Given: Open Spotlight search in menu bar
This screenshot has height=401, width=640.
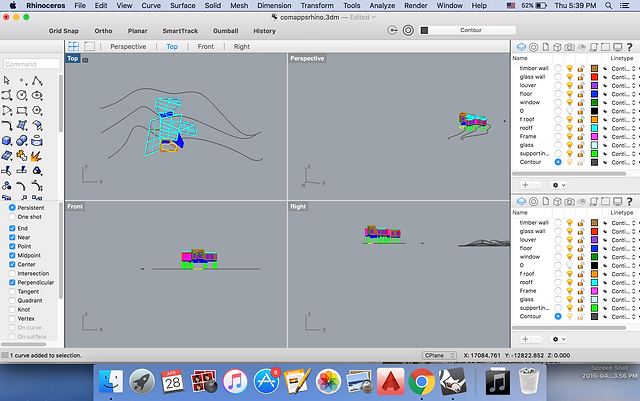Looking at the screenshot, I should [608, 5].
